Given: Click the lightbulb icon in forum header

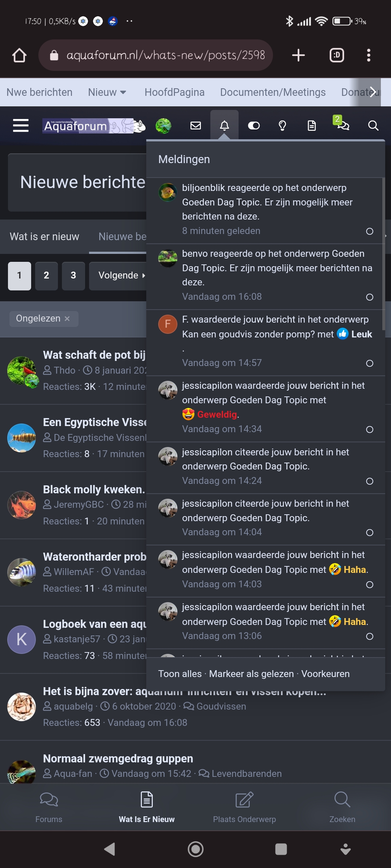Looking at the screenshot, I should [282, 125].
